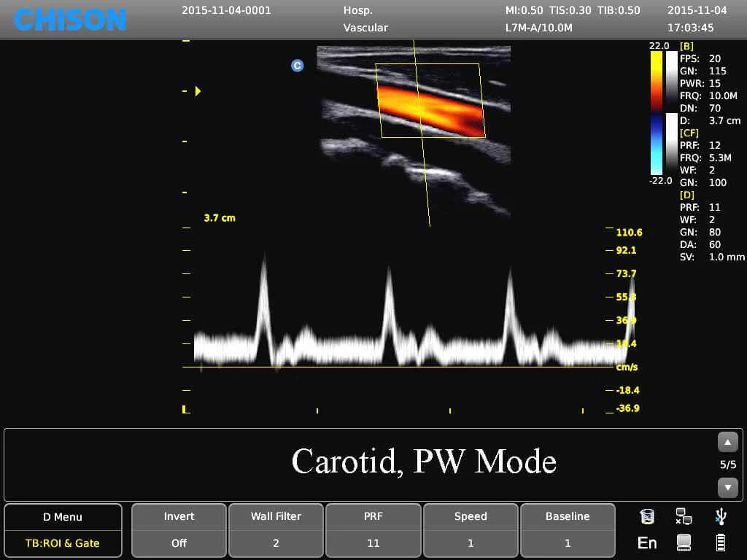The image size is (747, 560).
Task: Click the CHISON logo
Action: pyautogui.click(x=70, y=20)
